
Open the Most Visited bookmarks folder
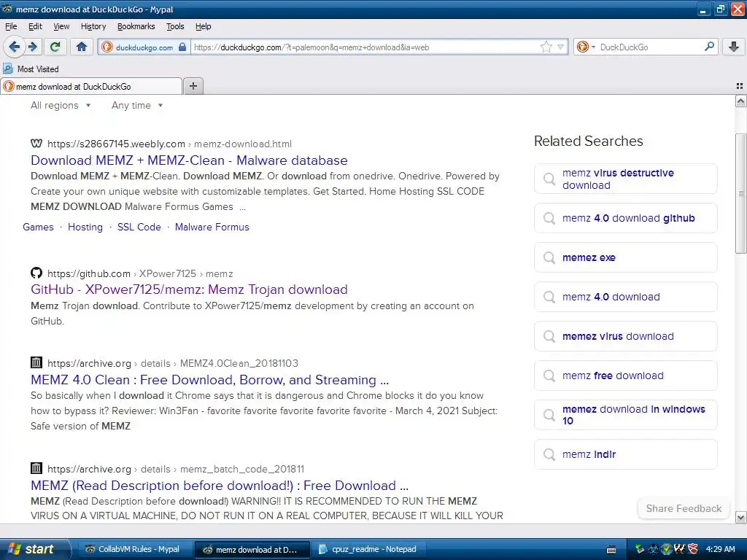(x=31, y=69)
